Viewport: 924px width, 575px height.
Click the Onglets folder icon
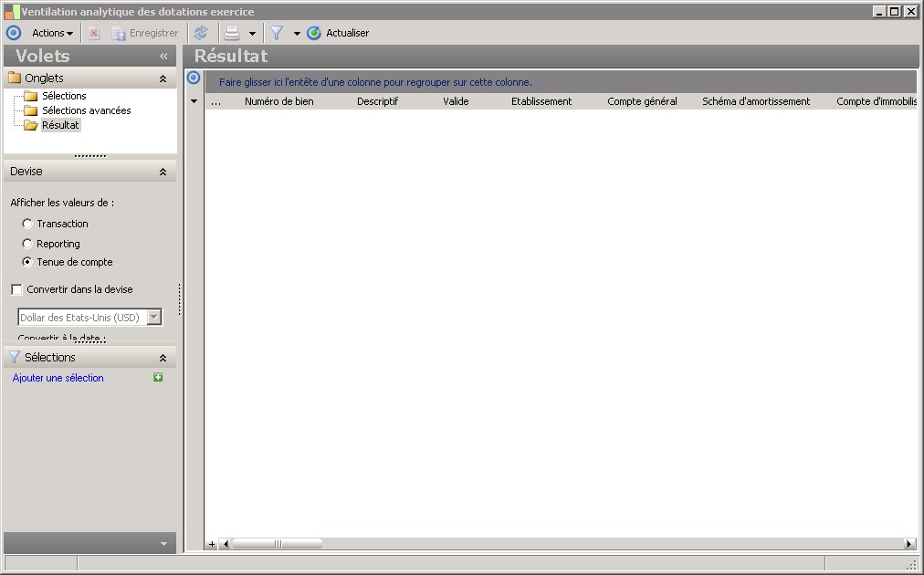pos(14,78)
